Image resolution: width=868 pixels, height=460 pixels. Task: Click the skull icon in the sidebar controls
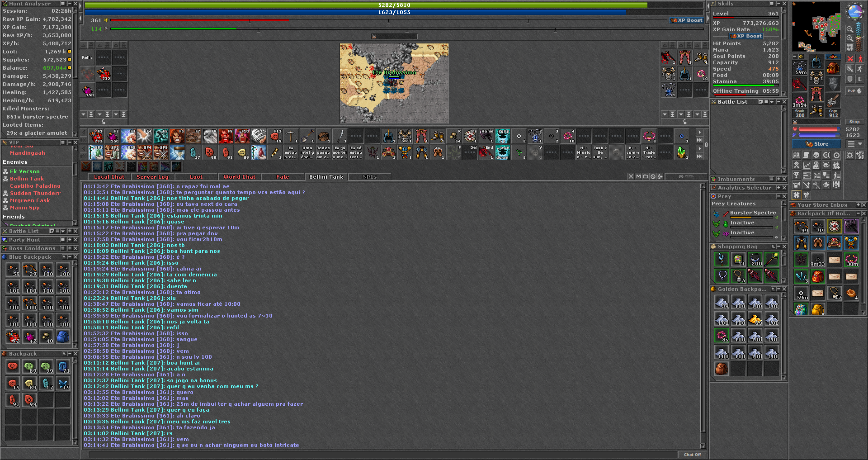[x=816, y=156]
